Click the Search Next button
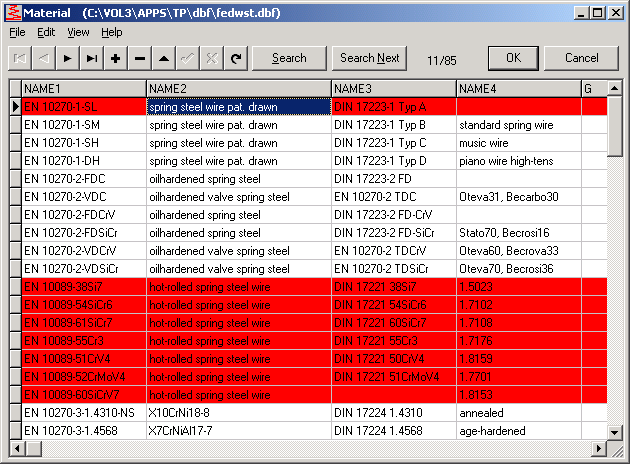 pos(369,58)
